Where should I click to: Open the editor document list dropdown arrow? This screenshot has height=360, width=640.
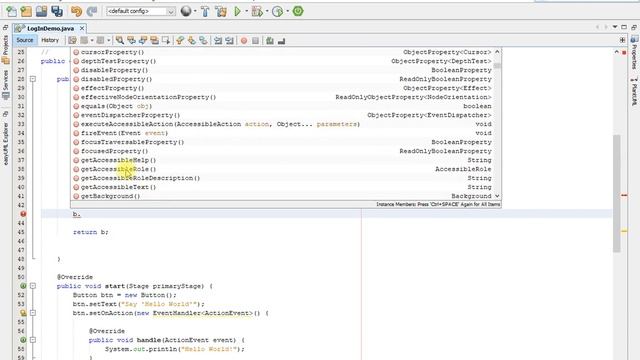coord(615,27)
